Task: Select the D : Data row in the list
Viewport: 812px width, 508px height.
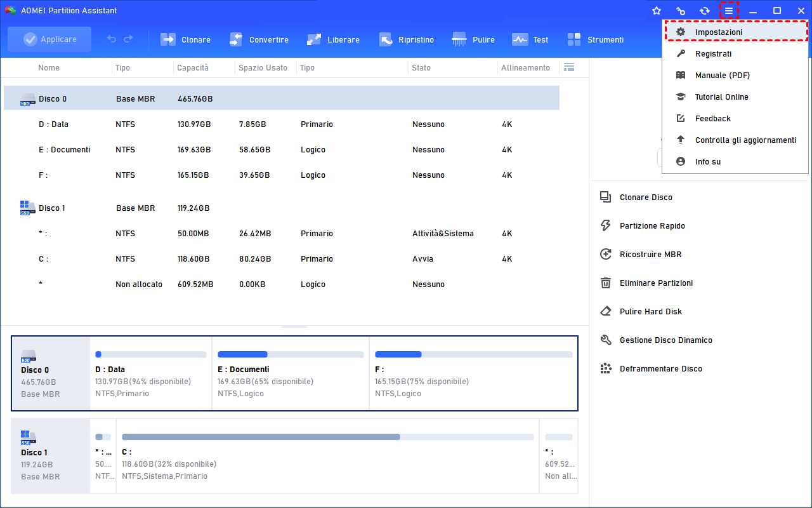Action: (x=282, y=124)
